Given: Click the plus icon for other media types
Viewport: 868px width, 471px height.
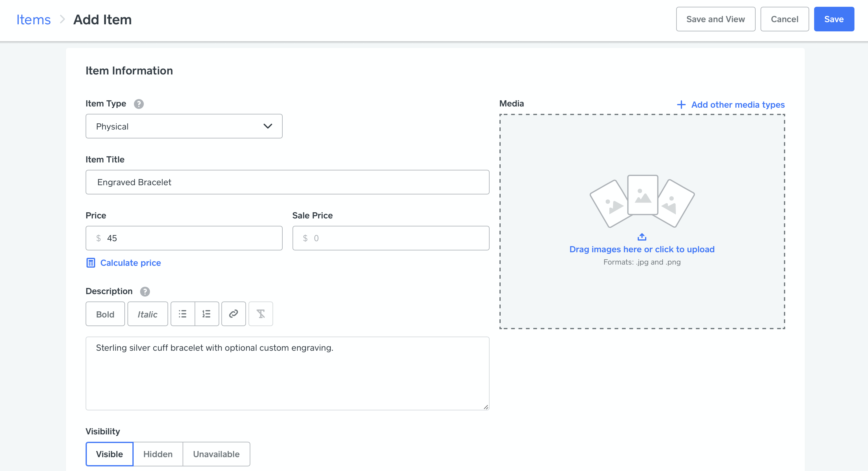Looking at the screenshot, I should [681, 105].
